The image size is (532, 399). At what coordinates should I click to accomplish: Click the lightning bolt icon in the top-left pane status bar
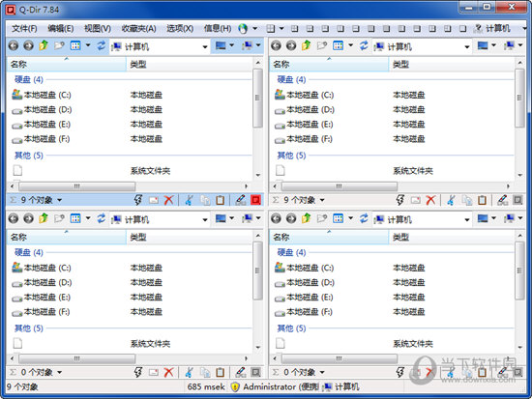point(138,200)
